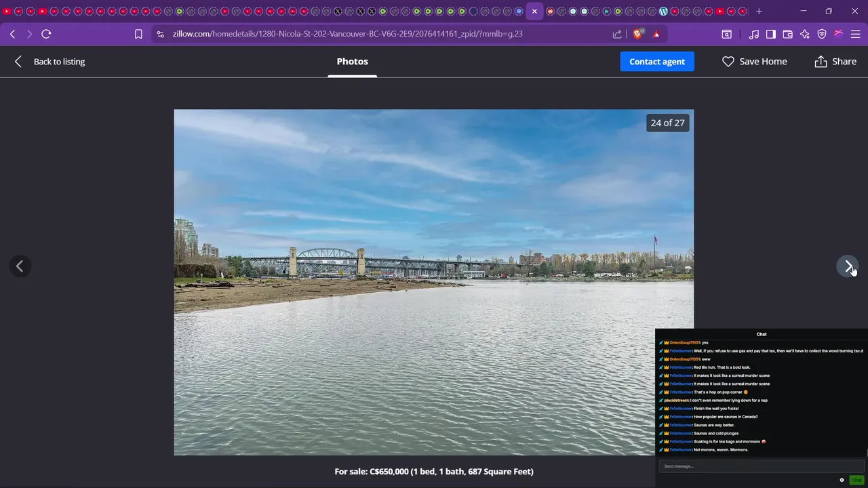Image resolution: width=868 pixels, height=488 pixels.
Task: Open Brave Rewards triangle icon
Action: [x=656, y=34]
